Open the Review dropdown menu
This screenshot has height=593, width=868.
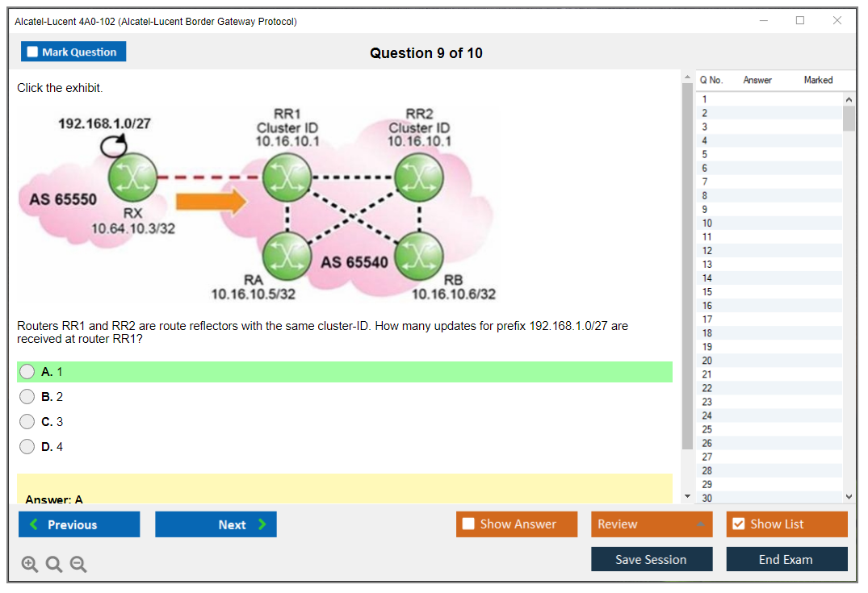652,524
